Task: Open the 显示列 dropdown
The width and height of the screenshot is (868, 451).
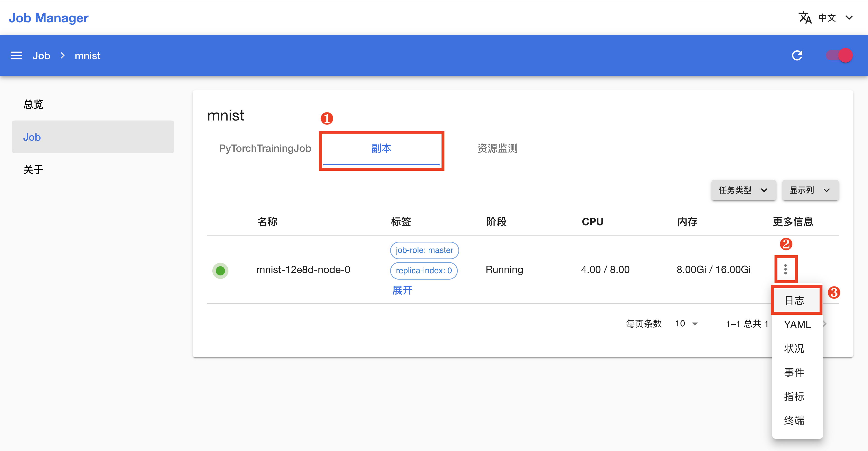Action: [810, 190]
